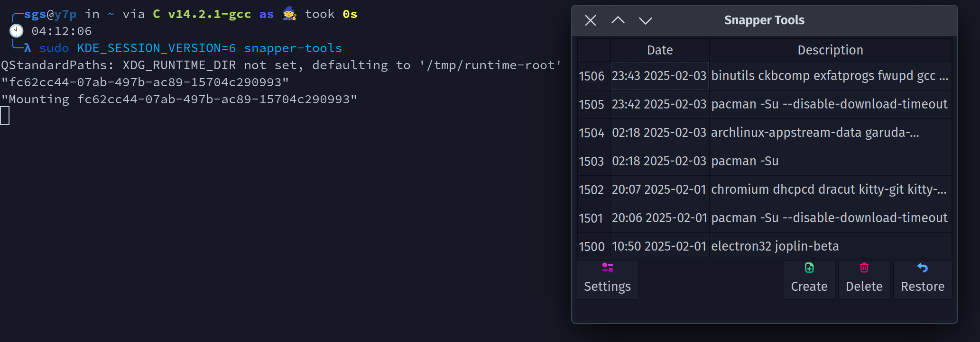Screen dimensions: 980x342
Task: Click the Restore button label
Action: tap(922, 287)
